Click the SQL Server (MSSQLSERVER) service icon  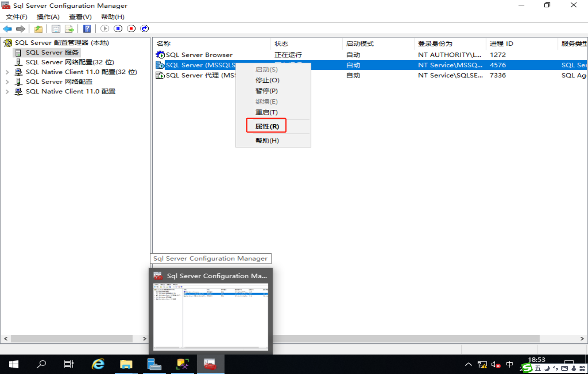(160, 65)
